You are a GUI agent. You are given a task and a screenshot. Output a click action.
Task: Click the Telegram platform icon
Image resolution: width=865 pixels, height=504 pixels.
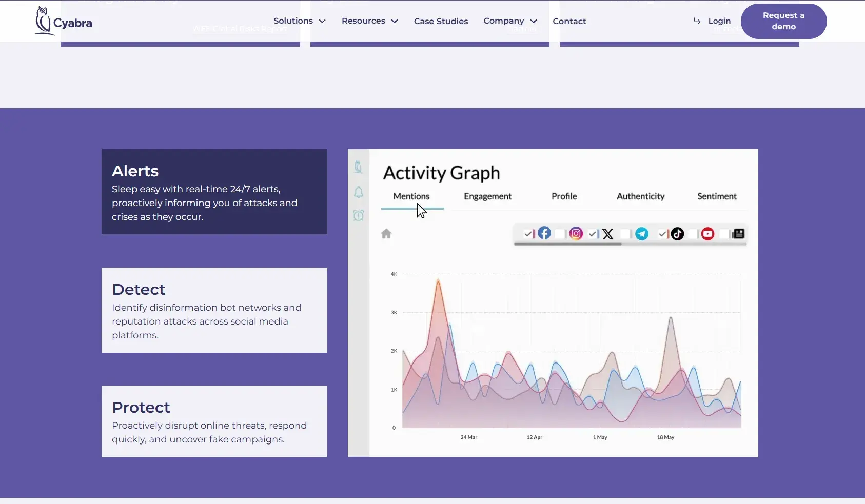point(641,234)
